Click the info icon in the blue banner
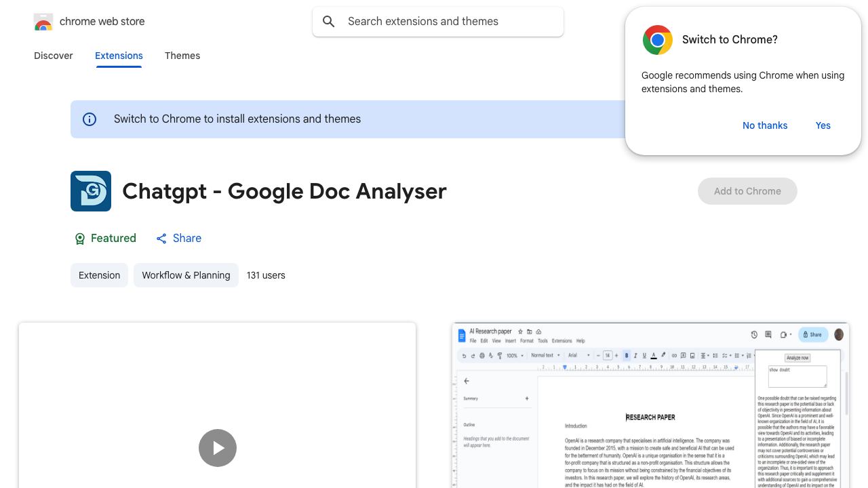The width and height of the screenshot is (868, 488). pyautogui.click(x=90, y=119)
